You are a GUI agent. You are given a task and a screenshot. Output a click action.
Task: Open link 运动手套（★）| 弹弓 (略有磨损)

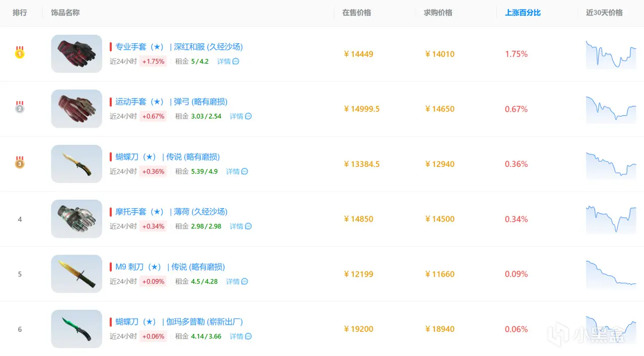tap(172, 102)
